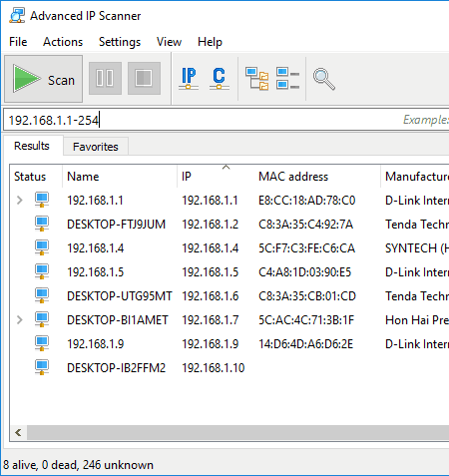
Task: Select the Results tab
Action: pyautogui.click(x=32, y=146)
